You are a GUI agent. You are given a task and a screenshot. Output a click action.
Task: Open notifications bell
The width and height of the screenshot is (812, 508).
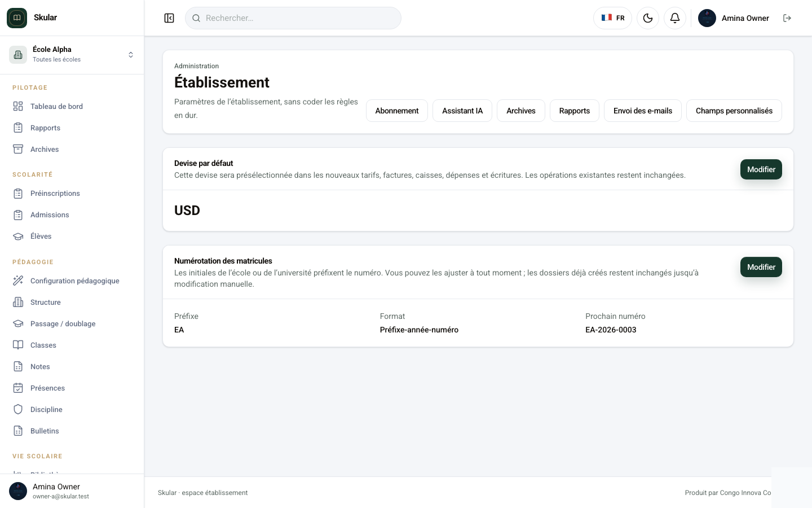(675, 18)
